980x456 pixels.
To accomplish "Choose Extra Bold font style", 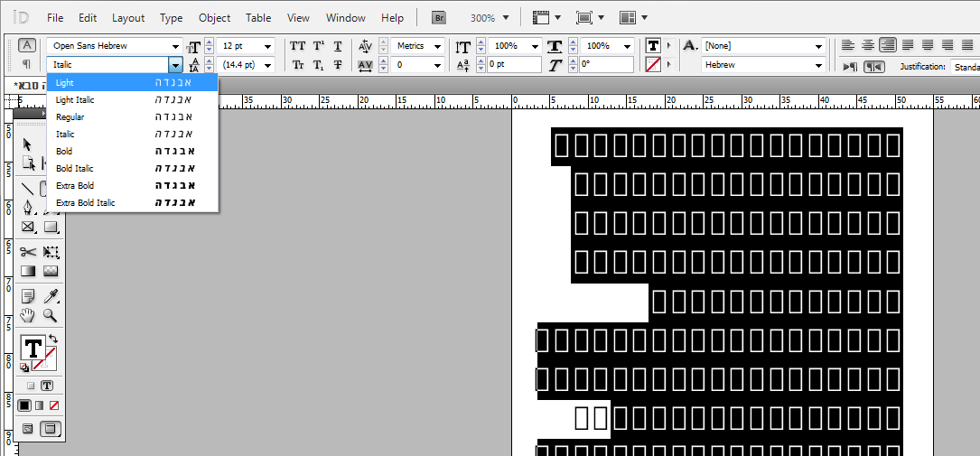I will coord(133,185).
